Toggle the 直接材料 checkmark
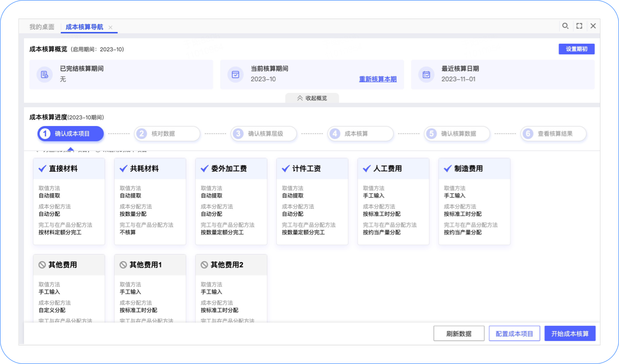 42,168
